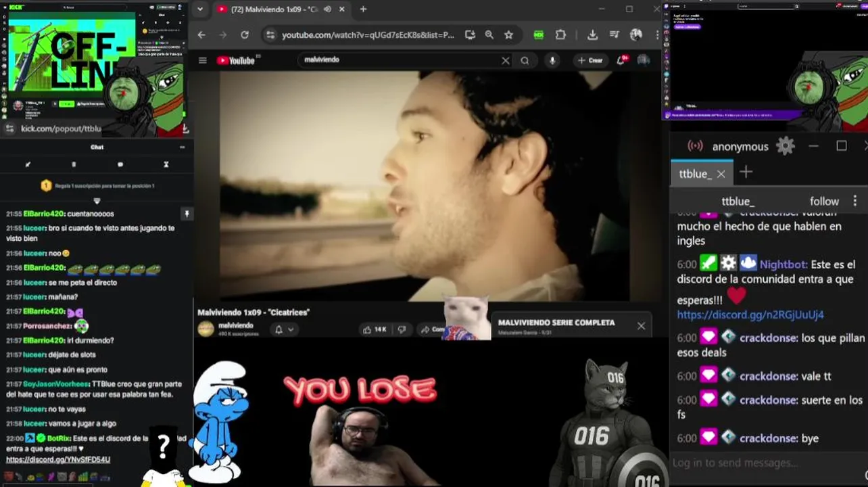The width and height of the screenshot is (868, 487).
Task: Open the YouTube hamburger guide menu
Action: [x=202, y=61]
